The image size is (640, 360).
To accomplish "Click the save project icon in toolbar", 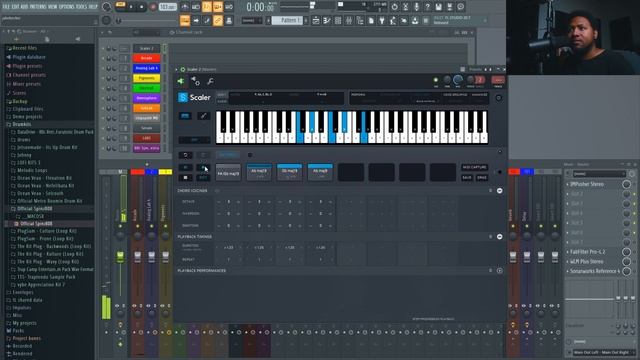I will coord(438,7).
